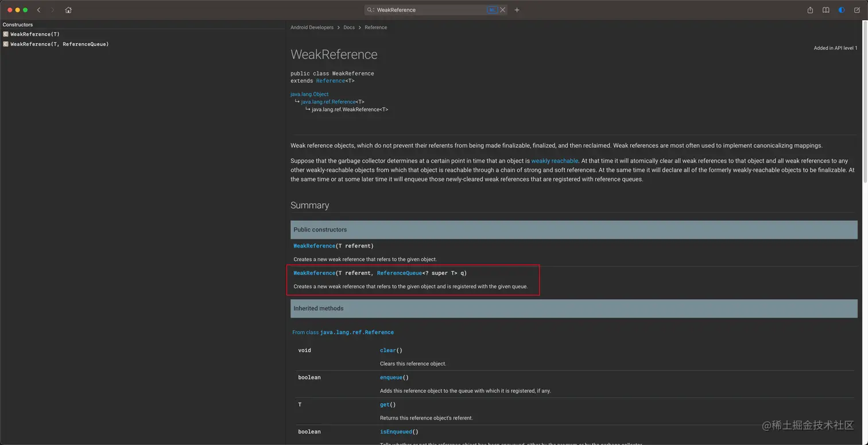Open Android Developers breadcrumb
The height and width of the screenshot is (445, 868).
point(312,28)
